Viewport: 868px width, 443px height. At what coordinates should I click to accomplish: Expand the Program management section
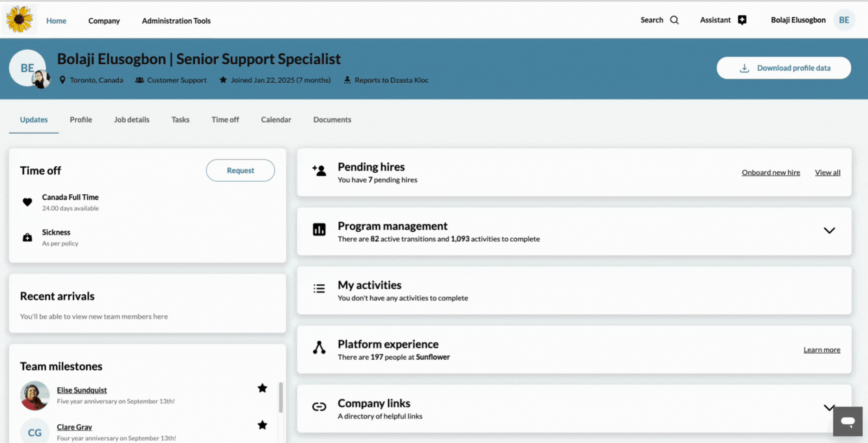tap(829, 231)
